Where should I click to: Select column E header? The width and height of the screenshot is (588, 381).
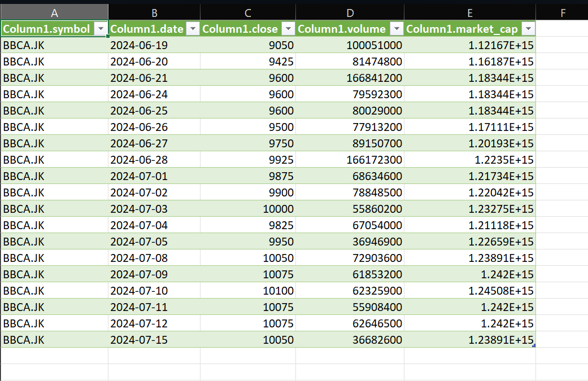[x=470, y=12]
